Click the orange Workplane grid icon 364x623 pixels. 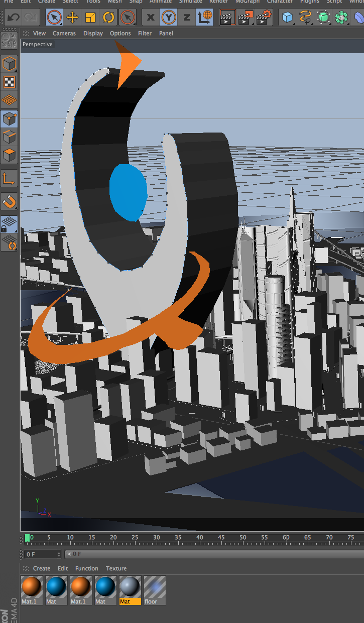coord(9,100)
